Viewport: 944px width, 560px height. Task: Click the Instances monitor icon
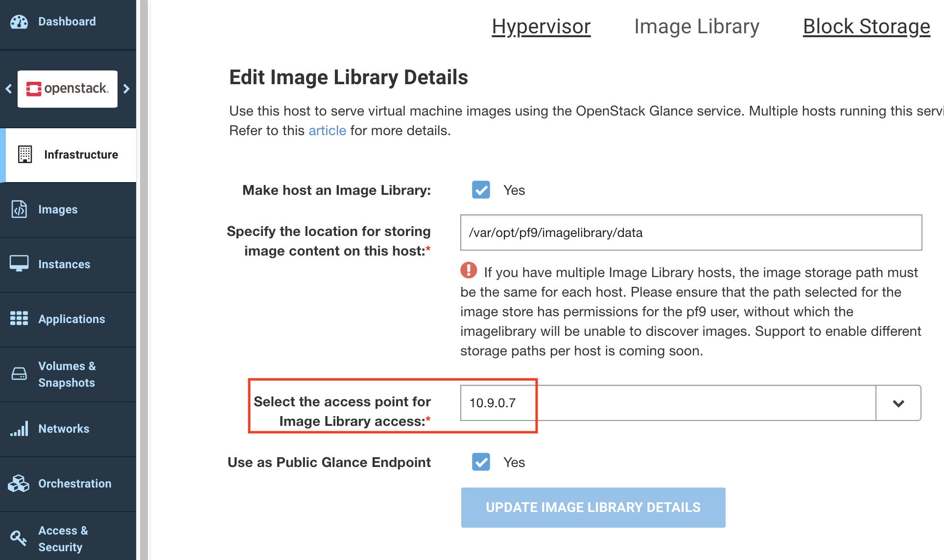tap(19, 264)
